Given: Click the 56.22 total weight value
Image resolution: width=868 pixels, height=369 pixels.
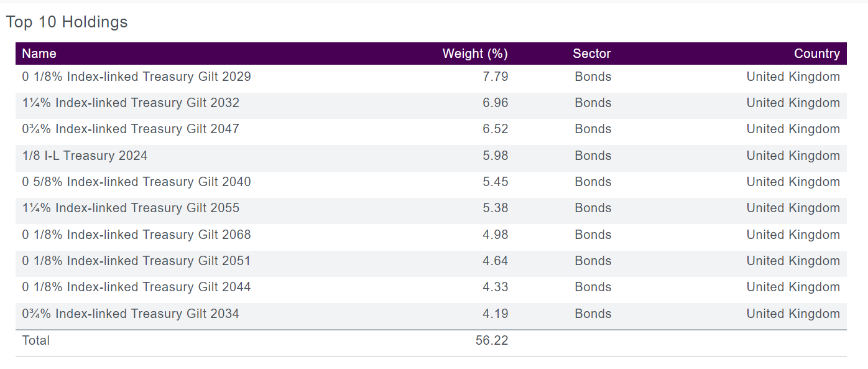Looking at the screenshot, I should pyautogui.click(x=491, y=340).
